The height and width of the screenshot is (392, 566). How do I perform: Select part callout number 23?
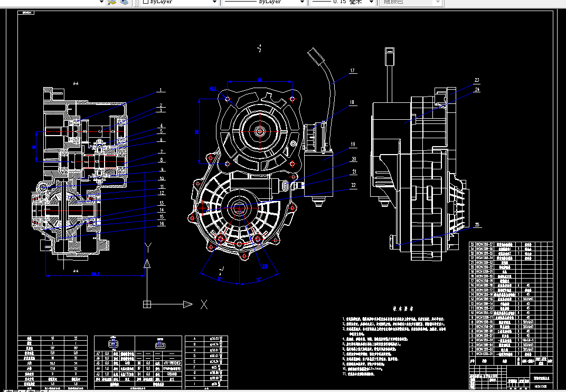(477, 80)
